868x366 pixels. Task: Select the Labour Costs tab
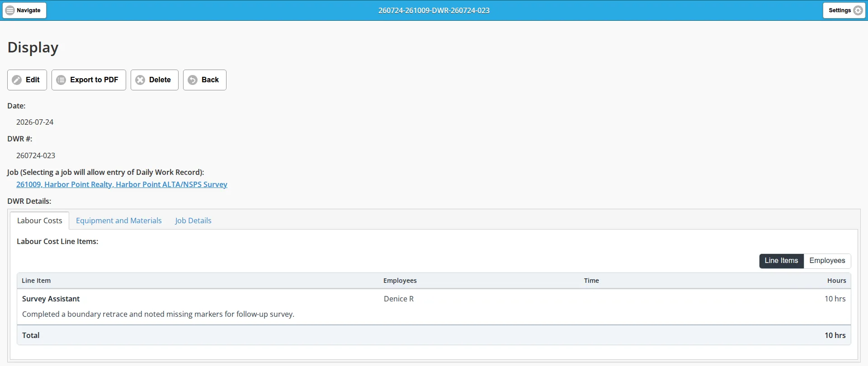point(40,221)
